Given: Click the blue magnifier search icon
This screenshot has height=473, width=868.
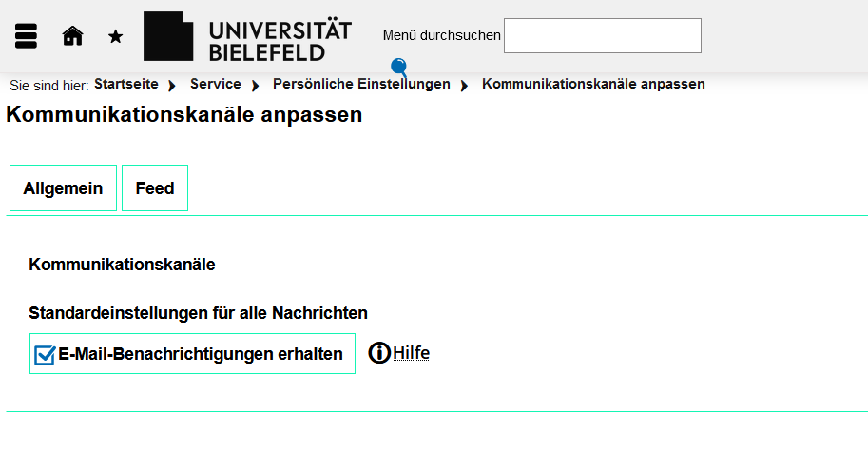Looking at the screenshot, I should (399, 68).
